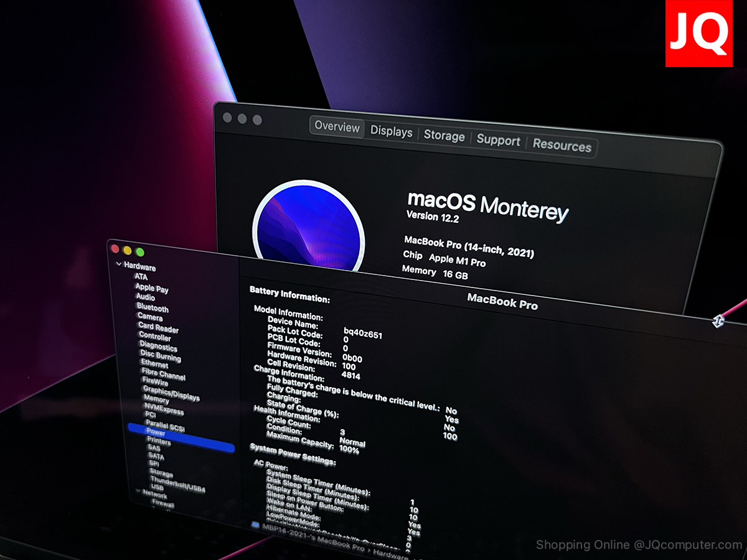Screen dimensions: 747x560
Task: Open the Audio hardware entry
Action: 146,297
